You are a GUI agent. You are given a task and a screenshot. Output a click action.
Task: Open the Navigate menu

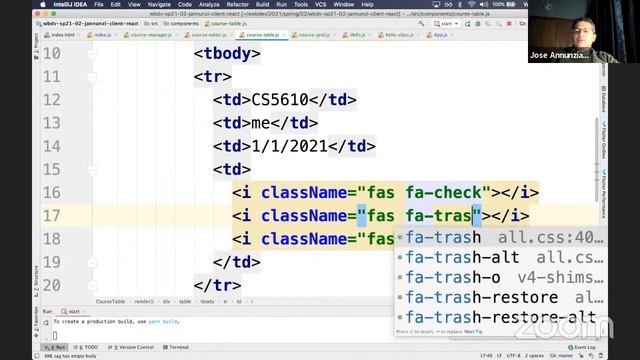159,4
